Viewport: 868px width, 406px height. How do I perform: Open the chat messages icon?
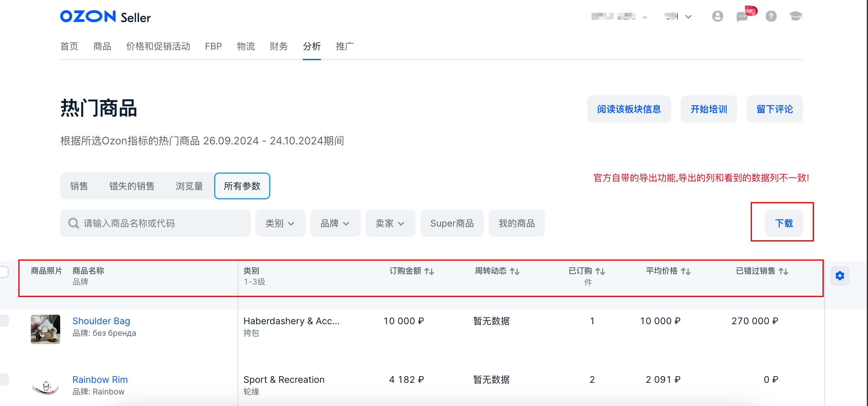click(742, 16)
